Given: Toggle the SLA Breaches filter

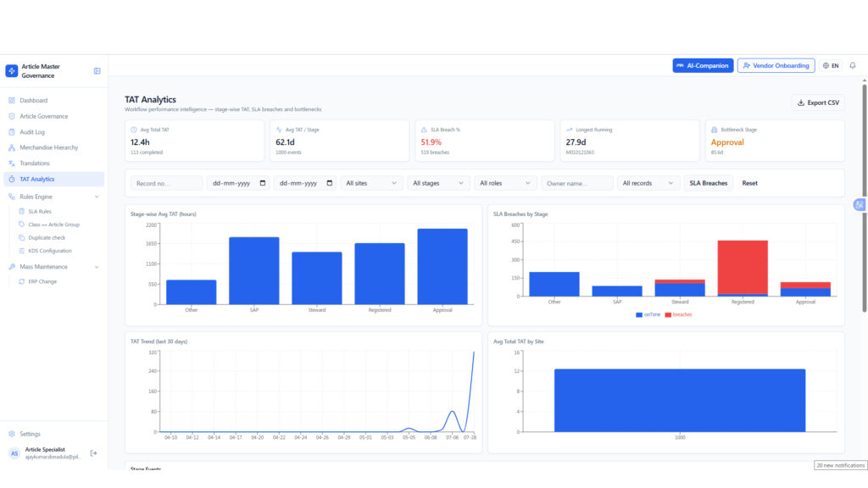Looking at the screenshot, I should 708,183.
